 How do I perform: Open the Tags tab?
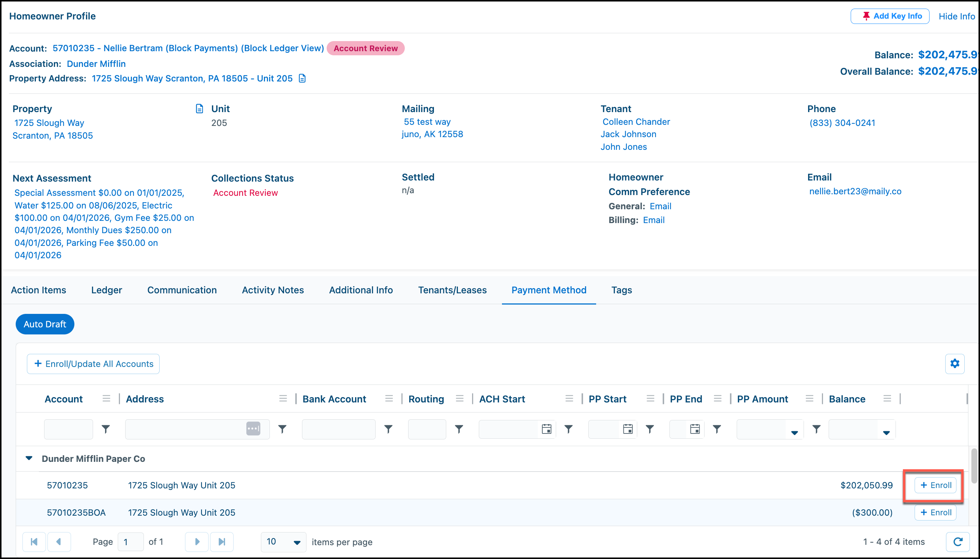click(622, 290)
